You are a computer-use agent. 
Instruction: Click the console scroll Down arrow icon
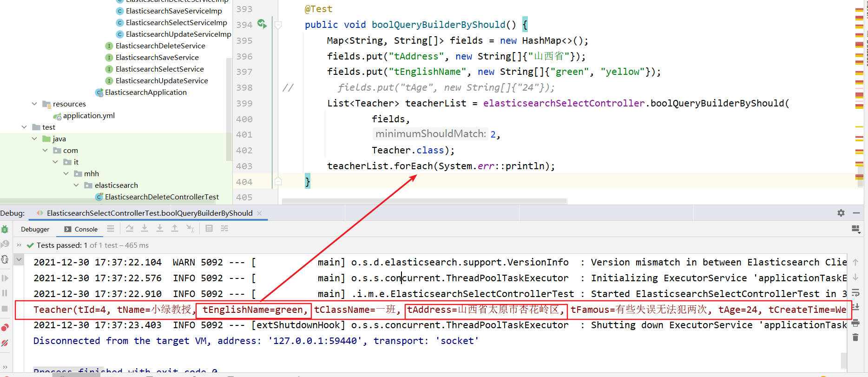[855, 277]
